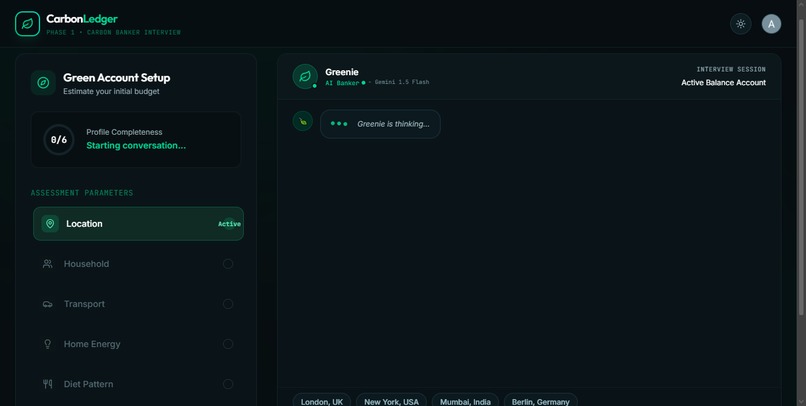Click the Greenie leaf avatar in chat header

click(305, 77)
